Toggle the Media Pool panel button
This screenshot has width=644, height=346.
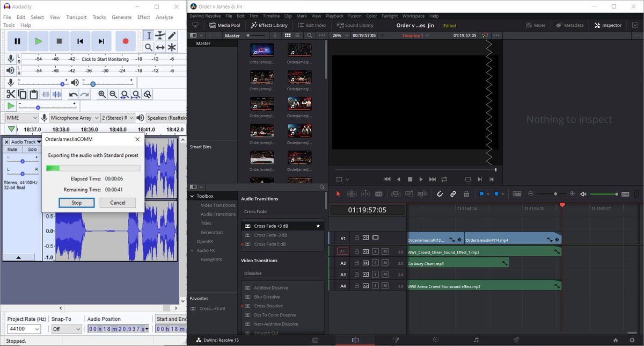pyautogui.click(x=224, y=25)
